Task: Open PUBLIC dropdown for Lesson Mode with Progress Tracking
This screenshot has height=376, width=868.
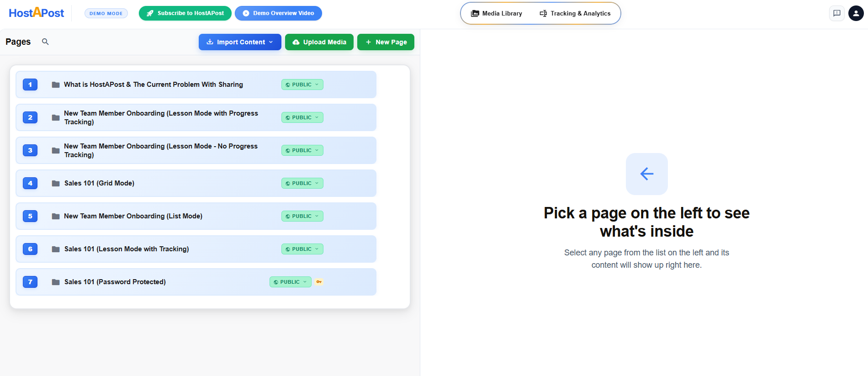Action: point(302,117)
